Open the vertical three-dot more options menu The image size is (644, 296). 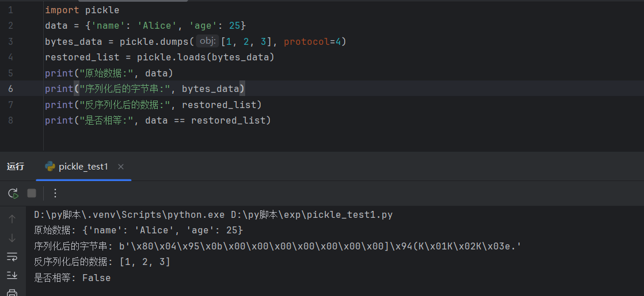pos(55,193)
